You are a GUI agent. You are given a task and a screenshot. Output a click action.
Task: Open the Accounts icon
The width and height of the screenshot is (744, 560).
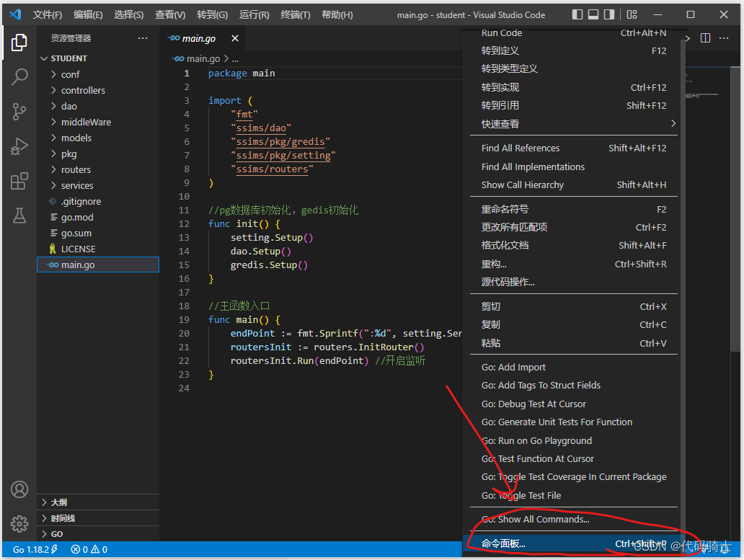19,489
